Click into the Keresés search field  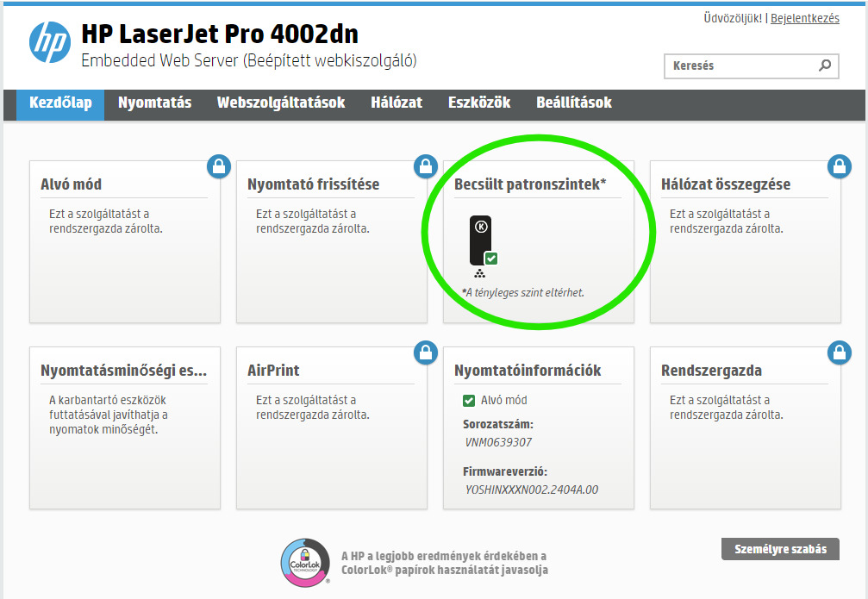click(751, 66)
